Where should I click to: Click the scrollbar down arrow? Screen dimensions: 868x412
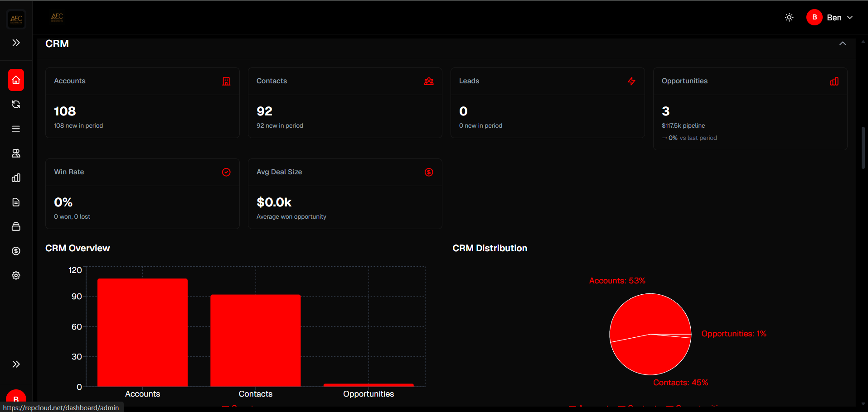tap(863, 403)
